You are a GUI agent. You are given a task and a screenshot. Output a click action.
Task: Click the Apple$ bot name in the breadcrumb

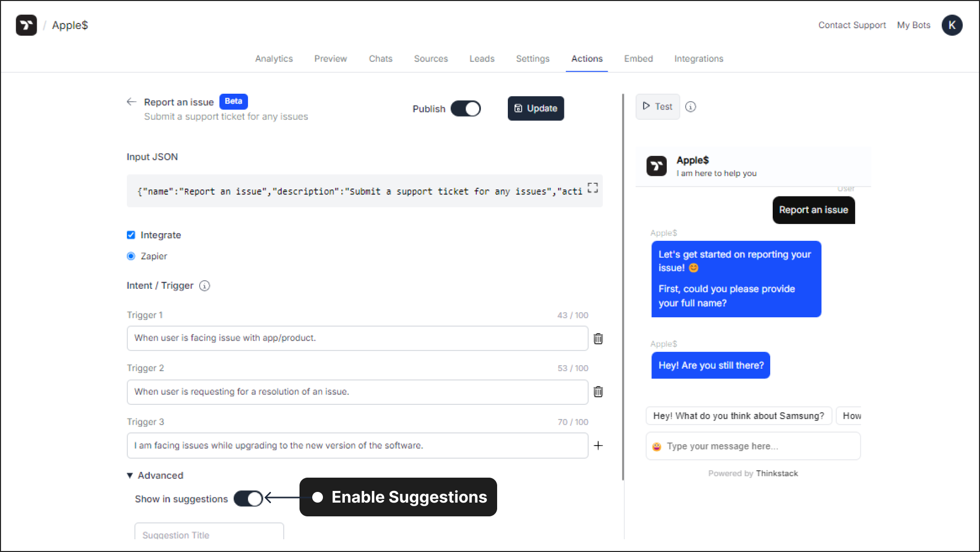tap(70, 25)
